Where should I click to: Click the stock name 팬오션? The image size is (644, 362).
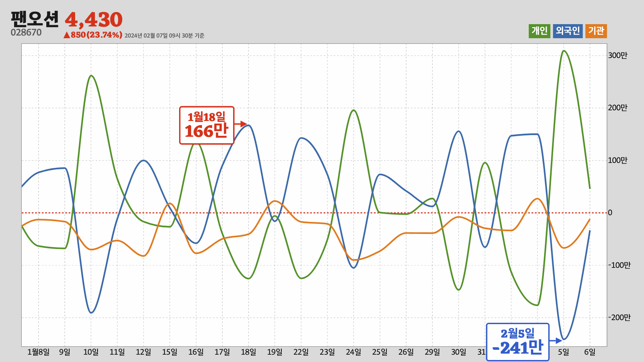(x=35, y=19)
